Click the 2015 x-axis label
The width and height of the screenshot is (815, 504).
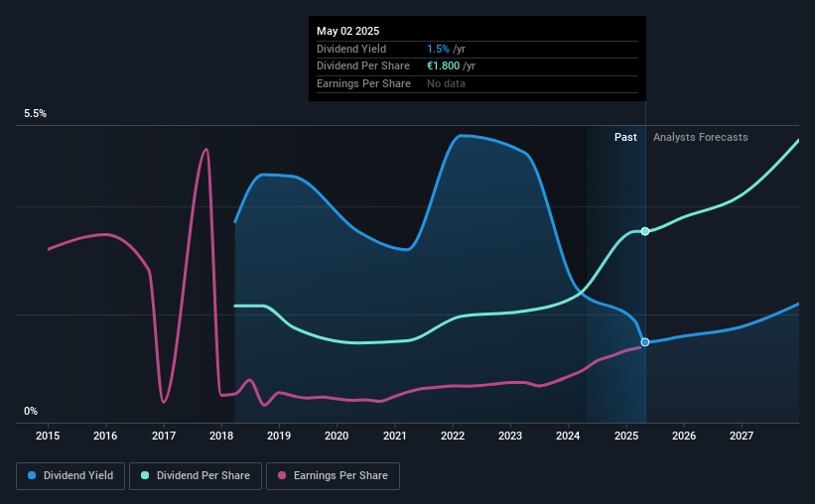click(48, 436)
